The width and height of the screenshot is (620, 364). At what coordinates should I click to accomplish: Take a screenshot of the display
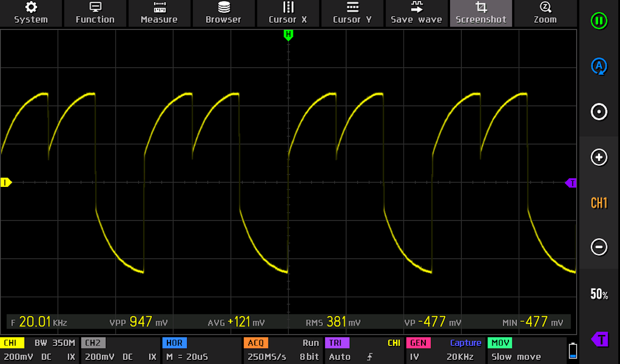pos(481,13)
